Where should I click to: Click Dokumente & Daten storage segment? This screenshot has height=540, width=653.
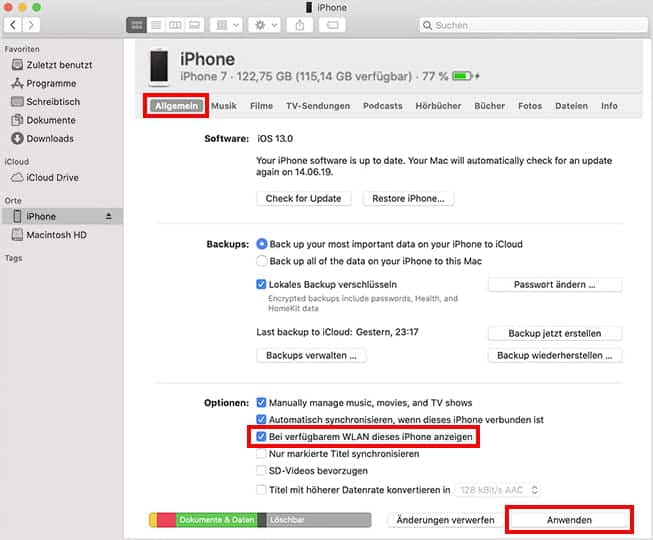(217, 520)
